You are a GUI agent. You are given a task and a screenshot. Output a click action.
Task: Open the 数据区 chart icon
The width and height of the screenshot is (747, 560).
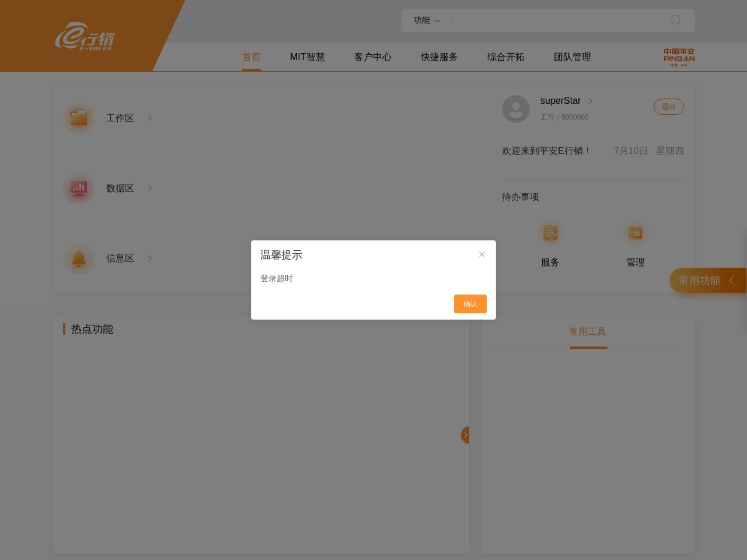point(79,188)
